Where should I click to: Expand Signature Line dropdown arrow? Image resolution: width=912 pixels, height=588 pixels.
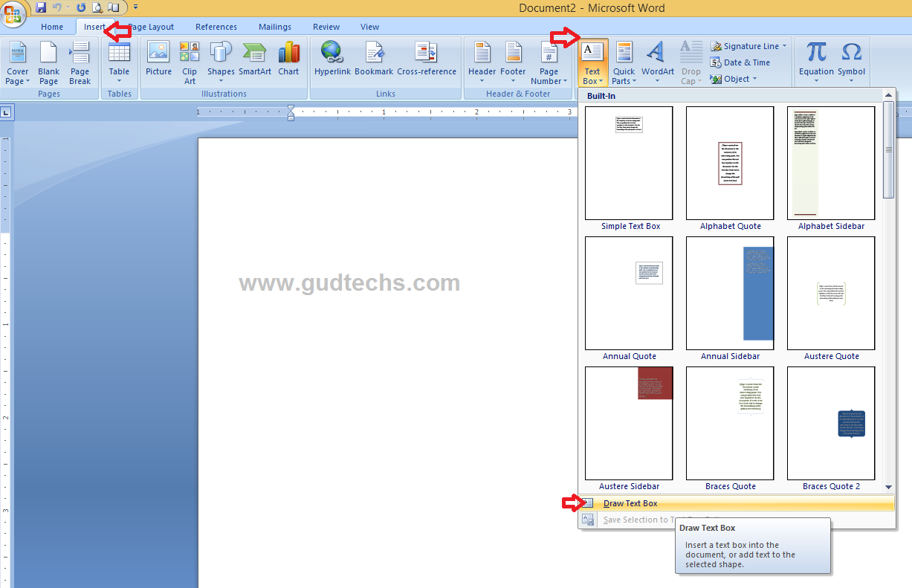click(784, 46)
